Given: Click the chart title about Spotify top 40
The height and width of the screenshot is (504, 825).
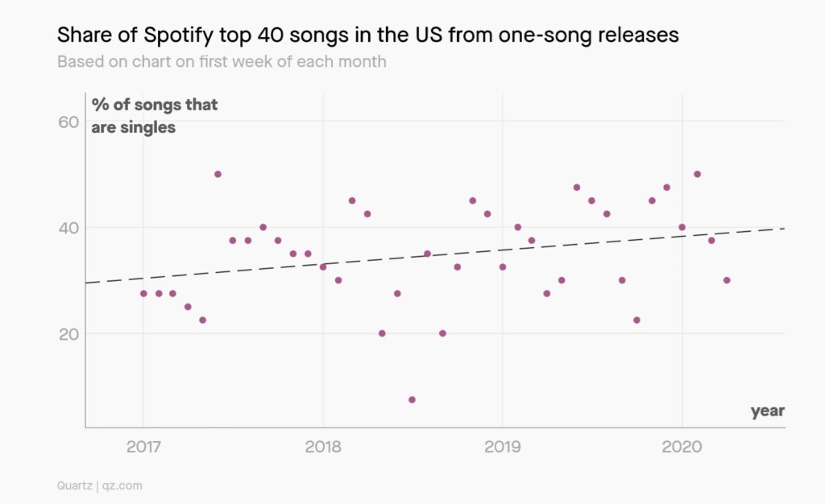Looking at the screenshot, I should click(x=367, y=35).
